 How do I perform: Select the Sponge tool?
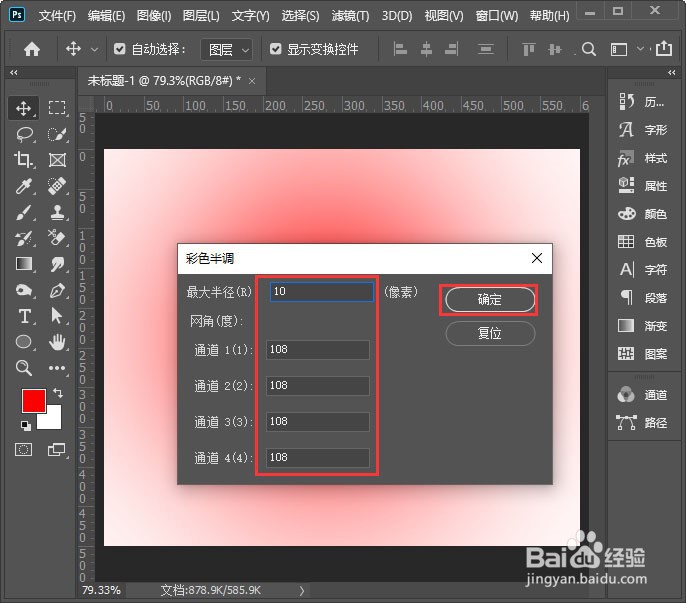24,290
